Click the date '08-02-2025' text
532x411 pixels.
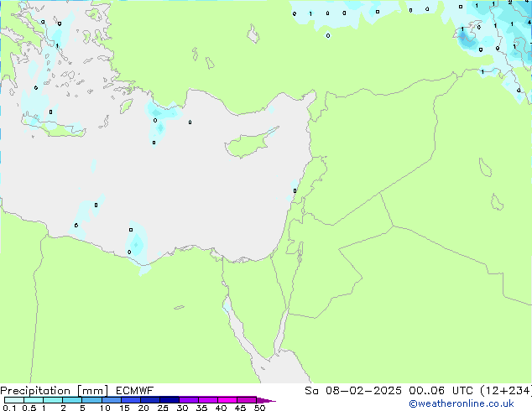pyautogui.click(x=363, y=391)
